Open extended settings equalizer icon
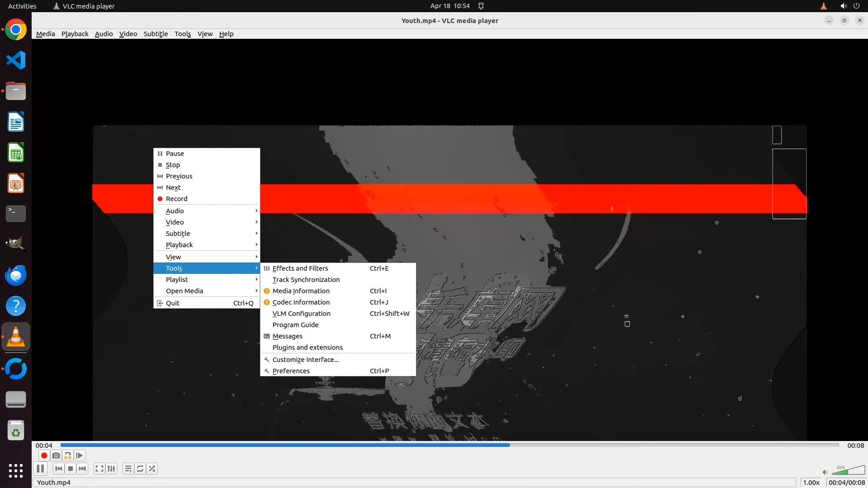This screenshot has height=488, width=868. point(111,469)
